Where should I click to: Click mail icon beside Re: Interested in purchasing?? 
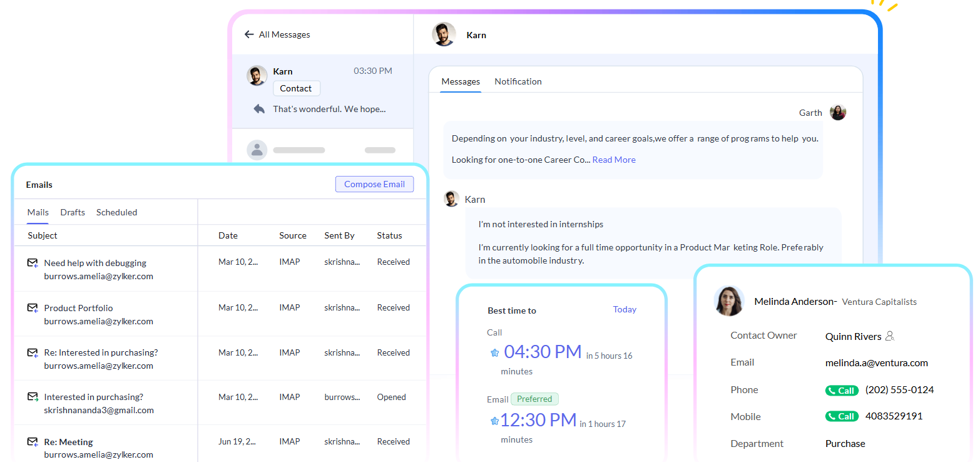point(33,353)
